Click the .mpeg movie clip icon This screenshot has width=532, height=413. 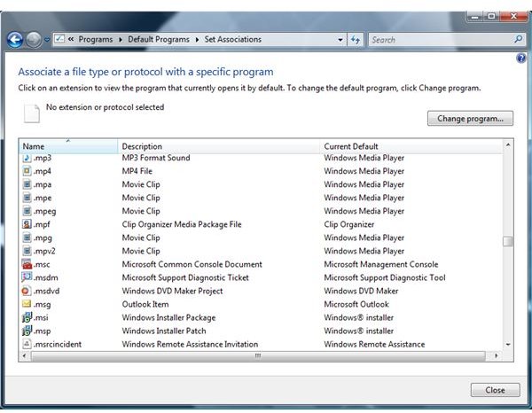[x=27, y=211]
